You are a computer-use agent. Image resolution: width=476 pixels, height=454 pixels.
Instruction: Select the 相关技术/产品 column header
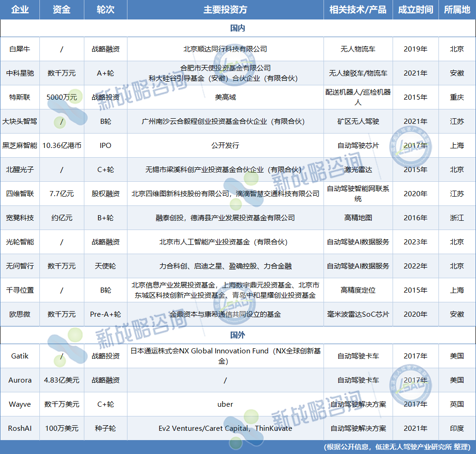click(358, 10)
